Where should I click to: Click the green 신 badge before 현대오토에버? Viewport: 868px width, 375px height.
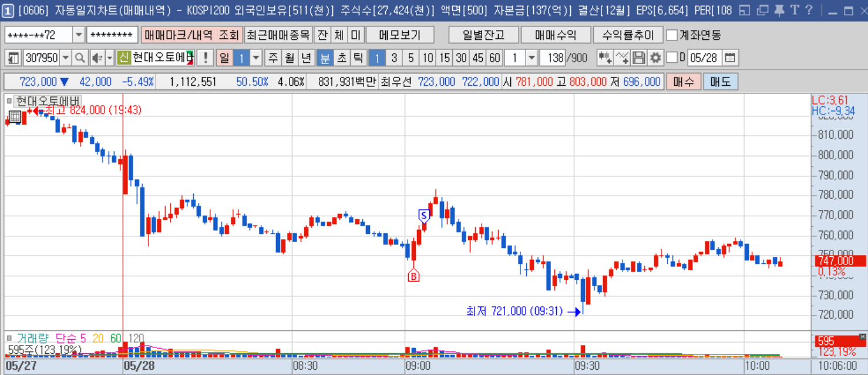point(123,58)
